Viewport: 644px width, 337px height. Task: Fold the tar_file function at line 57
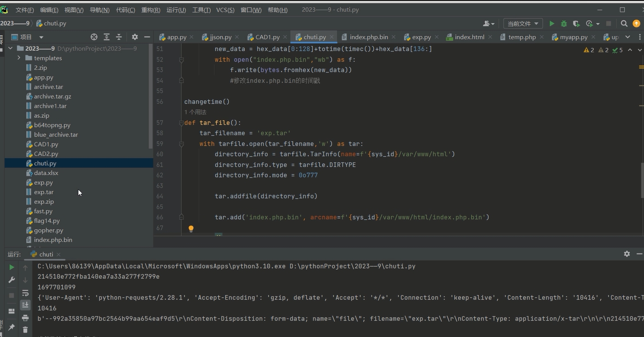tap(181, 123)
